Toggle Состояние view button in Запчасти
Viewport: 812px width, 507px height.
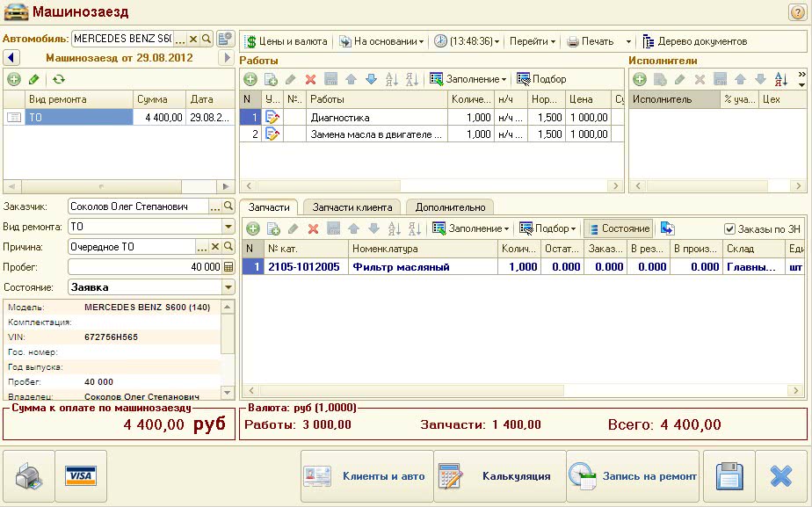coord(619,228)
